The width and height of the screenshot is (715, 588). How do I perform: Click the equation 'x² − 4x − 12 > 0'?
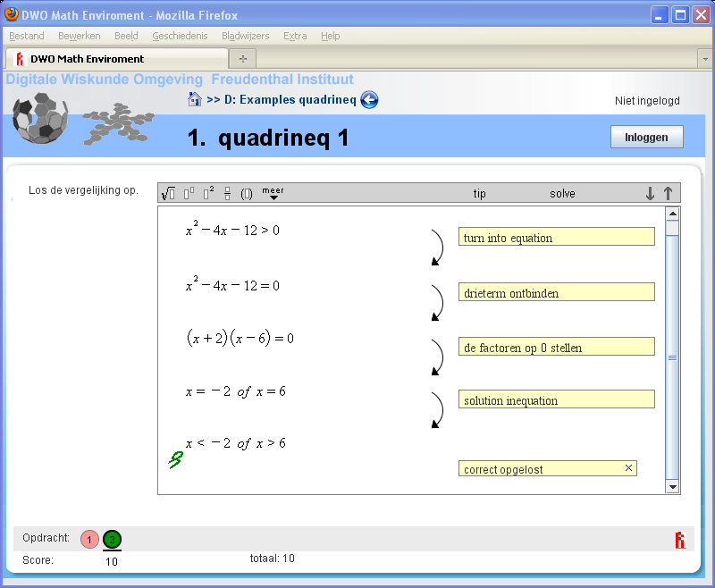click(x=232, y=230)
